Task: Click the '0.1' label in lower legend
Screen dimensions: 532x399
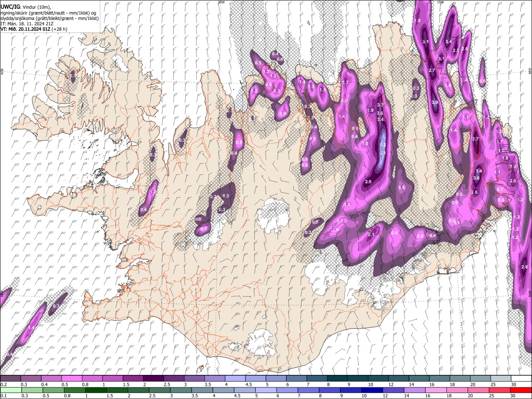Action: (x=3, y=396)
